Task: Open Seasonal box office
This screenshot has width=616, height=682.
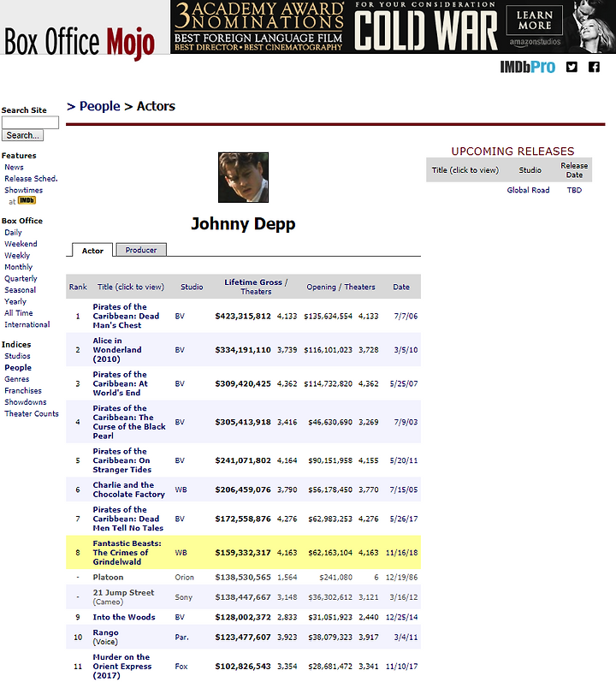Action: tap(20, 290)
